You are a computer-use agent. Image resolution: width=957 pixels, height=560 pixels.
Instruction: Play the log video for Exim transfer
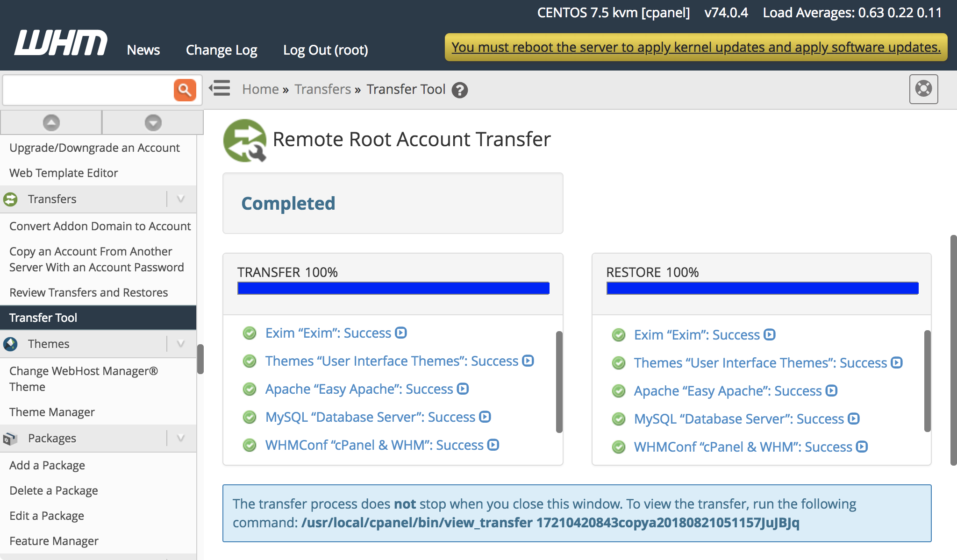click(x=401, y=333)
